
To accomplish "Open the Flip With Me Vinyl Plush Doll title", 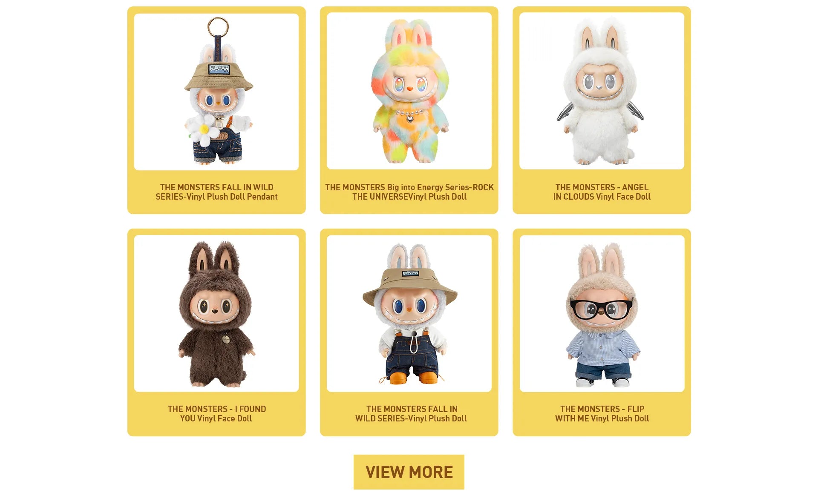I will click(x=602, y=414).
